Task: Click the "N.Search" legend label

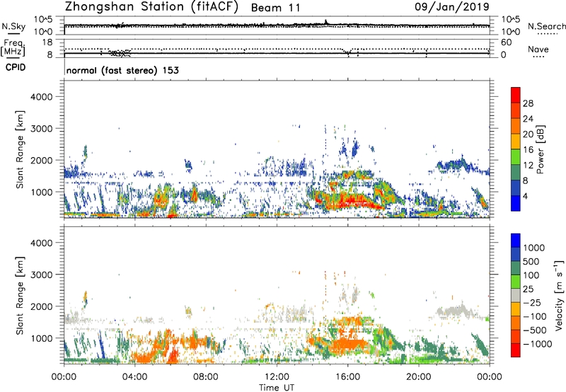Action: pyautogui.click(x=546, y=26)
